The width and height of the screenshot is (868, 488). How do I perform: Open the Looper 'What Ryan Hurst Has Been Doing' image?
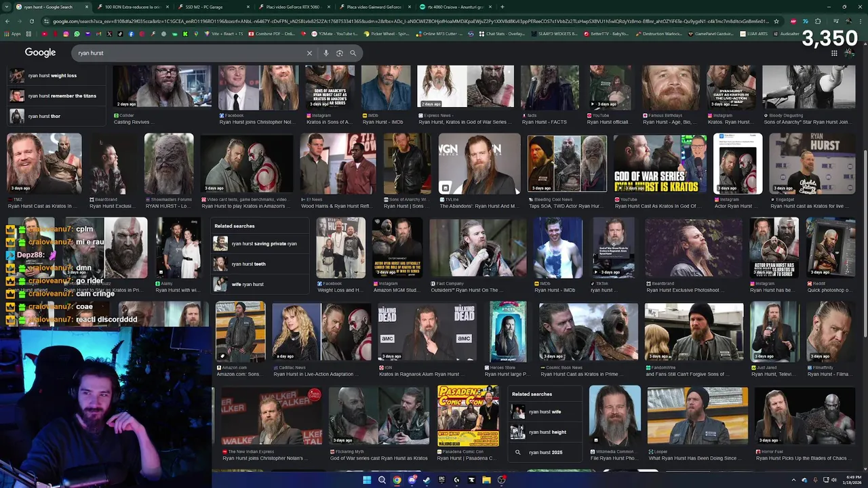click(x=697, y=415)
